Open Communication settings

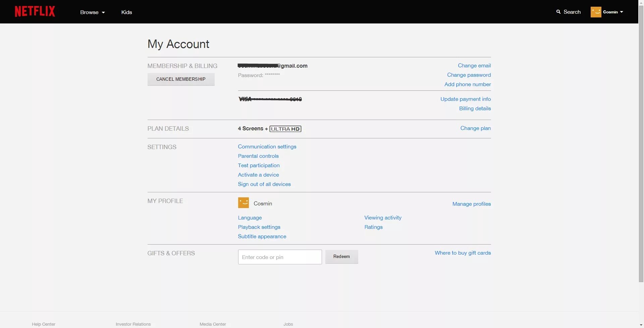(x=267, y=146)
